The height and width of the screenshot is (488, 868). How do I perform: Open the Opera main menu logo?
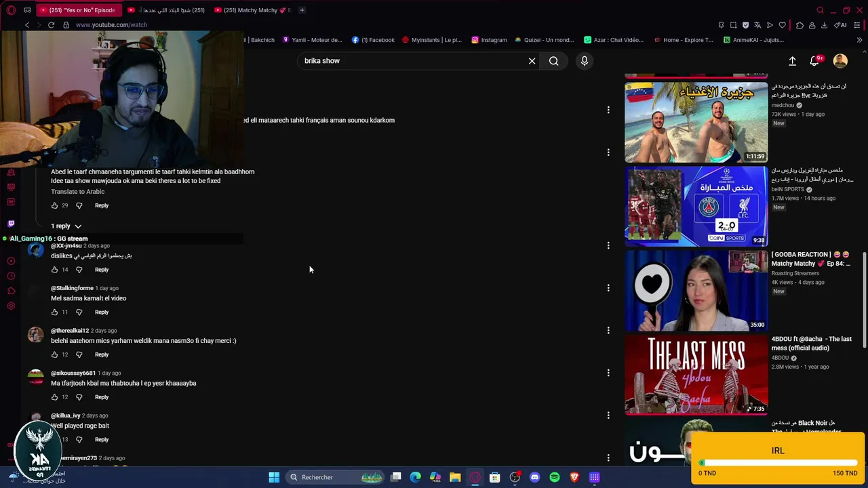[11, 10]
